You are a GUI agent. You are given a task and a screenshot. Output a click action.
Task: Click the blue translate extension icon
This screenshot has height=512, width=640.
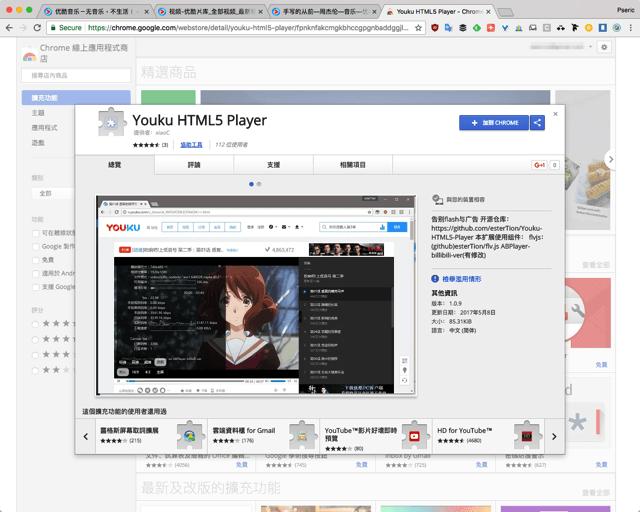click(449, 28)
